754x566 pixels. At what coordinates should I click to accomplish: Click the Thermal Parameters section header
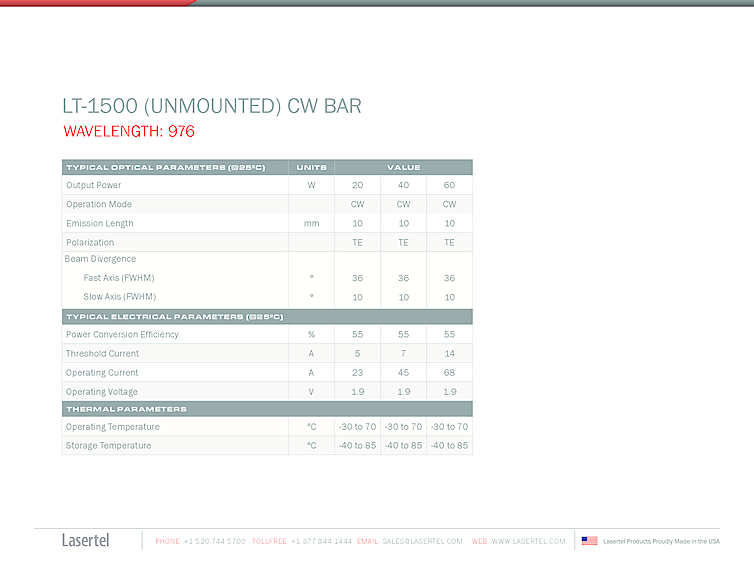[x=126, y=409]
